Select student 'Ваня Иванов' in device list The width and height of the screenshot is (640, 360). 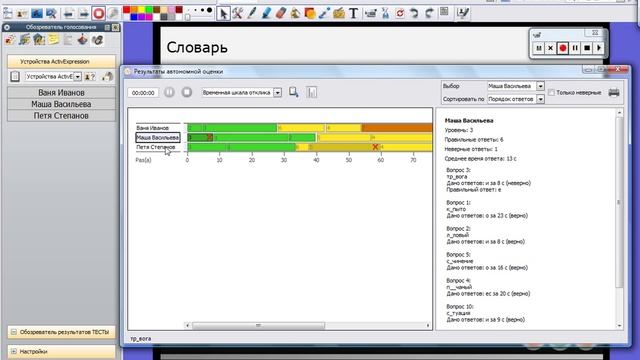pyautogui.click(x=61, y=93)
